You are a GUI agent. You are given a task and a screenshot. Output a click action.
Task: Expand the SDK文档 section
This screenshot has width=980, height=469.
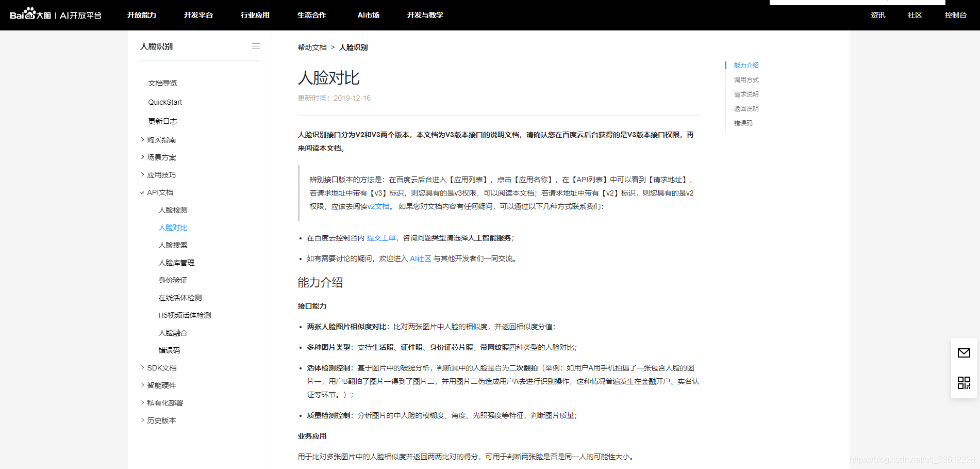point(161,367)
